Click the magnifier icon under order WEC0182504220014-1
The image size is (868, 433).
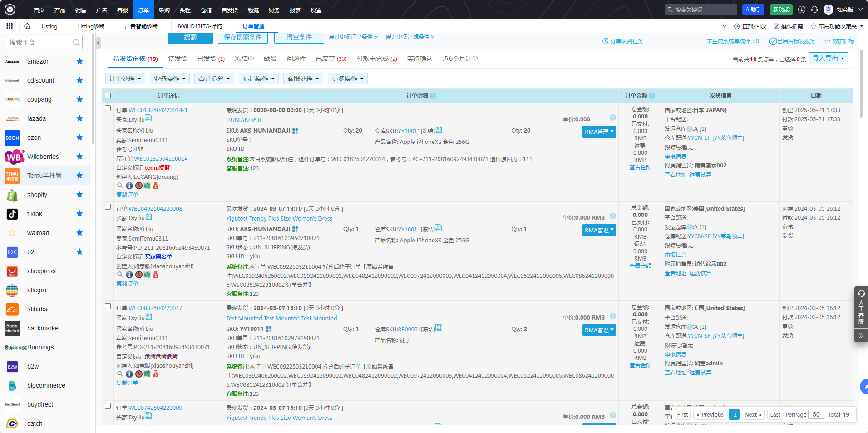[120, 186]
